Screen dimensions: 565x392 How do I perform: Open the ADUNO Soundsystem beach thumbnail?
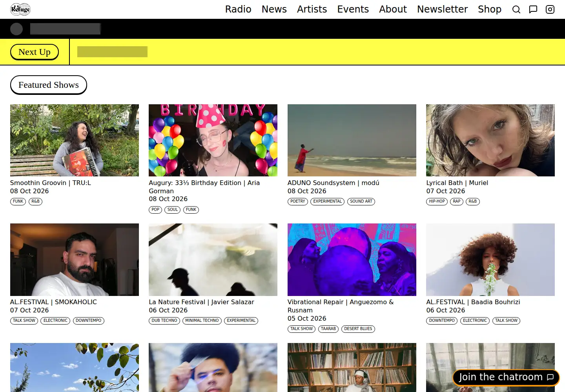pyautogui.click(x=352, y=140)
